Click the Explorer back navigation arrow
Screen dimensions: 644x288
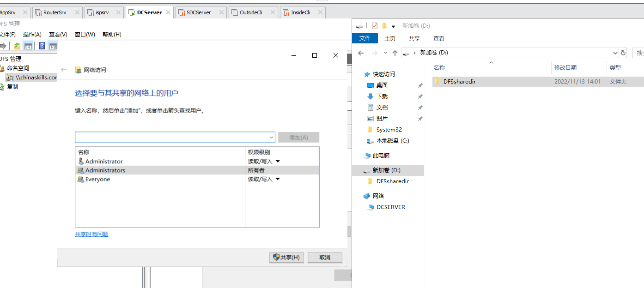click(x=361, y=53)
